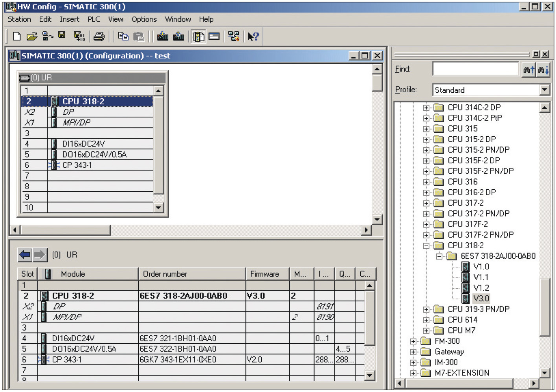Click the search up binoculars icon

tap(529, 70)
